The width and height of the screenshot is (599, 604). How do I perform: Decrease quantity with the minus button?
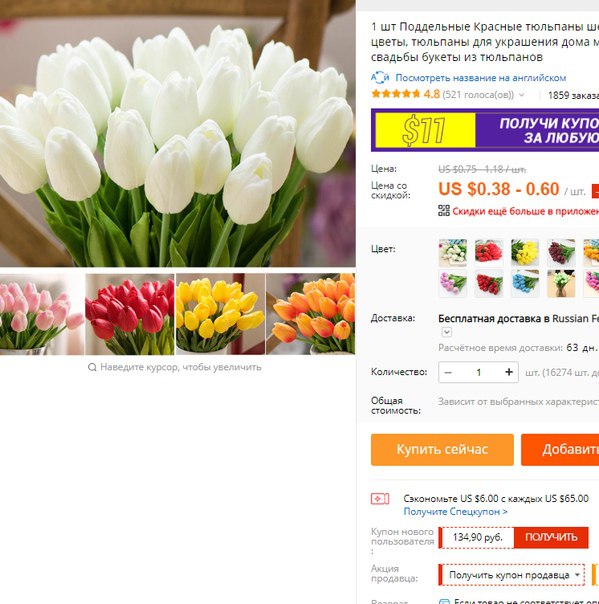(x=448, y=372)
